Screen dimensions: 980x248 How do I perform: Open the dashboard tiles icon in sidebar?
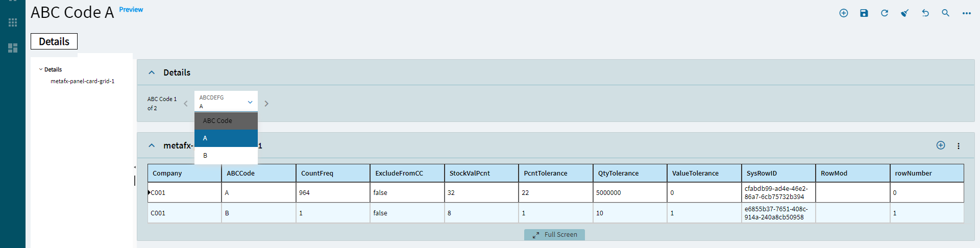point(13,48)
